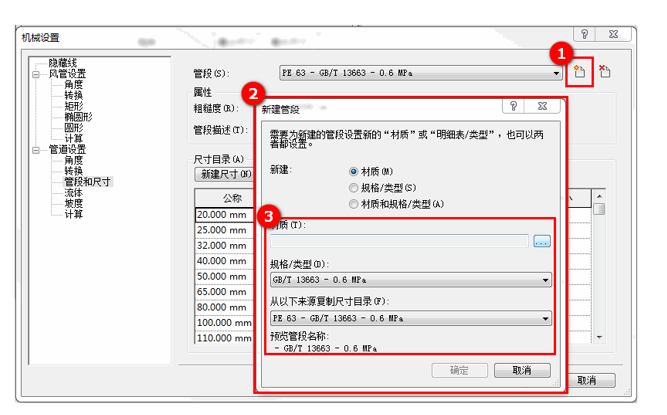Screen dimensions: 667x415
Task: Open the 管段(S) dropdown list
Action: coord(555,73)
